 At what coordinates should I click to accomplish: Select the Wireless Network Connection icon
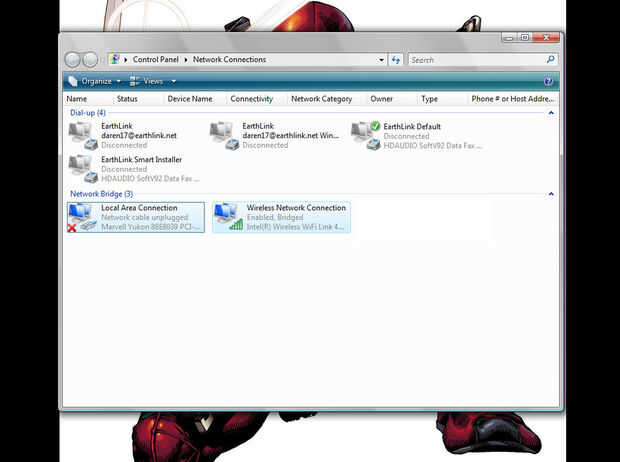tap(229, 217)
